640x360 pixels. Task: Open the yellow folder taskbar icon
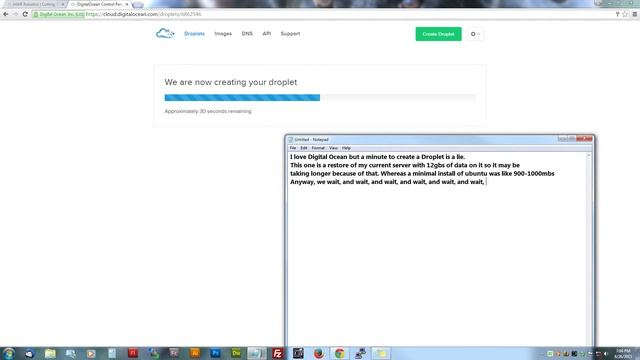tap(381, 353)
